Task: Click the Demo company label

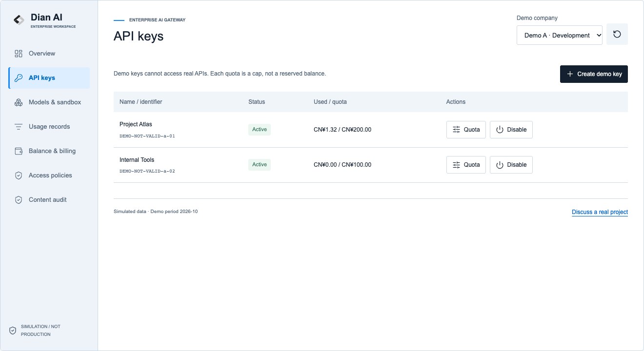Action: pyautogui.click(x=537, y=18)
